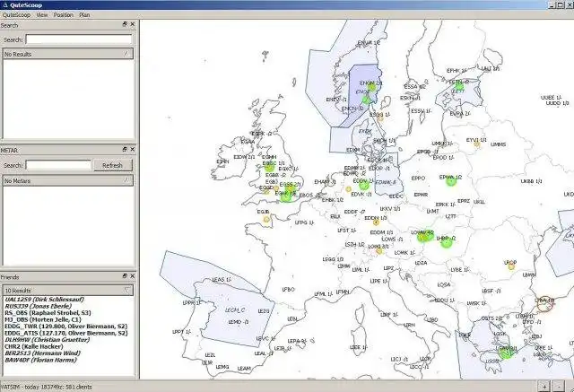Select RS_OBS (Raphael Strobel, S3)
The width and height of the screenshot is (574, 392).
pyautogui.click(x=48, y=313)
